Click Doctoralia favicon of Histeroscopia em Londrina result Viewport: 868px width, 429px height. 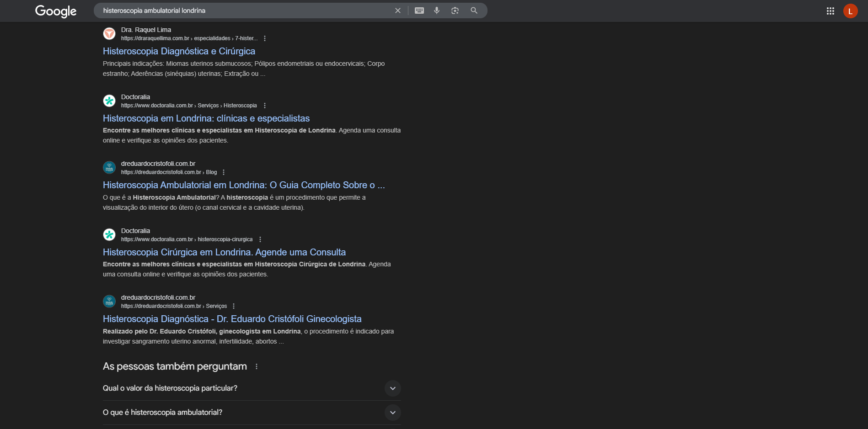pyautogui.click(x=109, y=101)
